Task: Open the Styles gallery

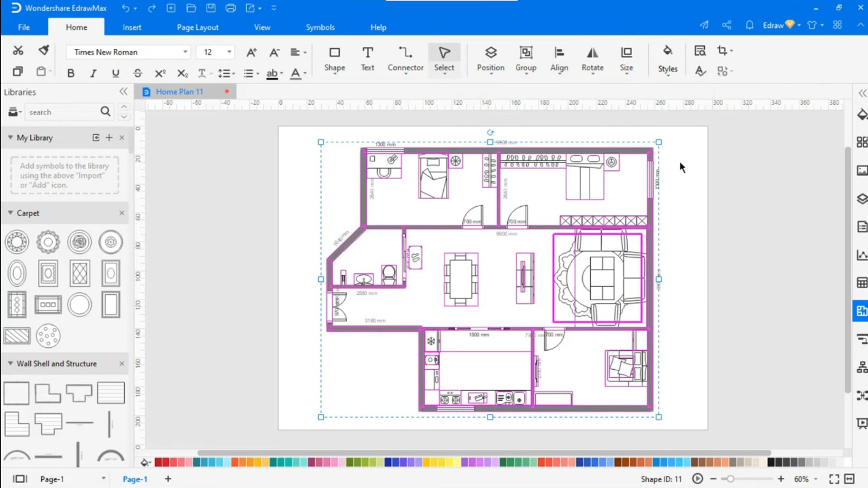Action: [x=667, y=59]
